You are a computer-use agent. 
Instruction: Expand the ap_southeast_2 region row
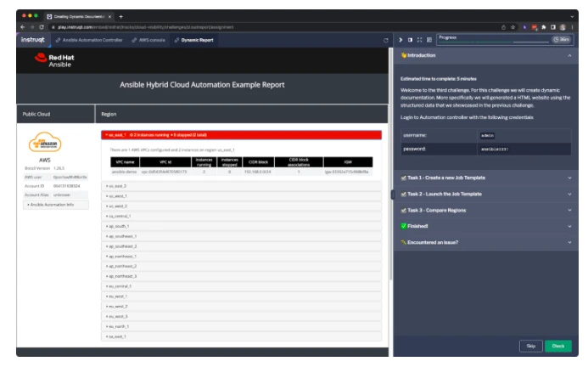[242, 246]
